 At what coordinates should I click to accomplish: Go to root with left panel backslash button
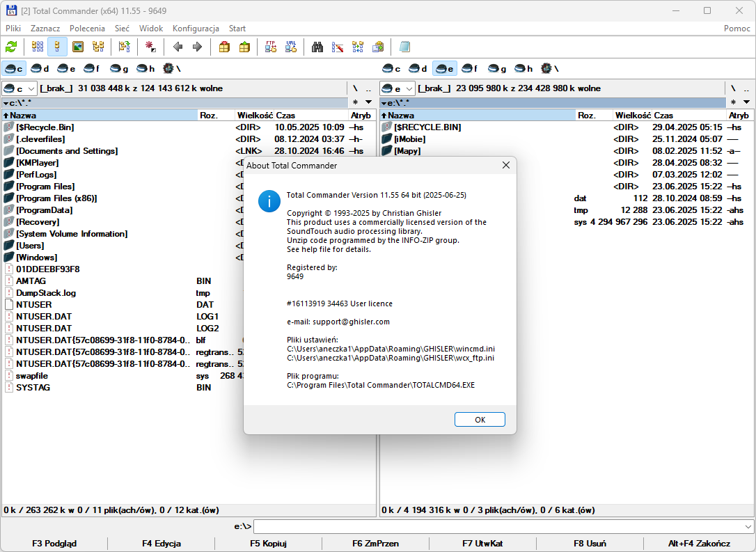[355, 88]
